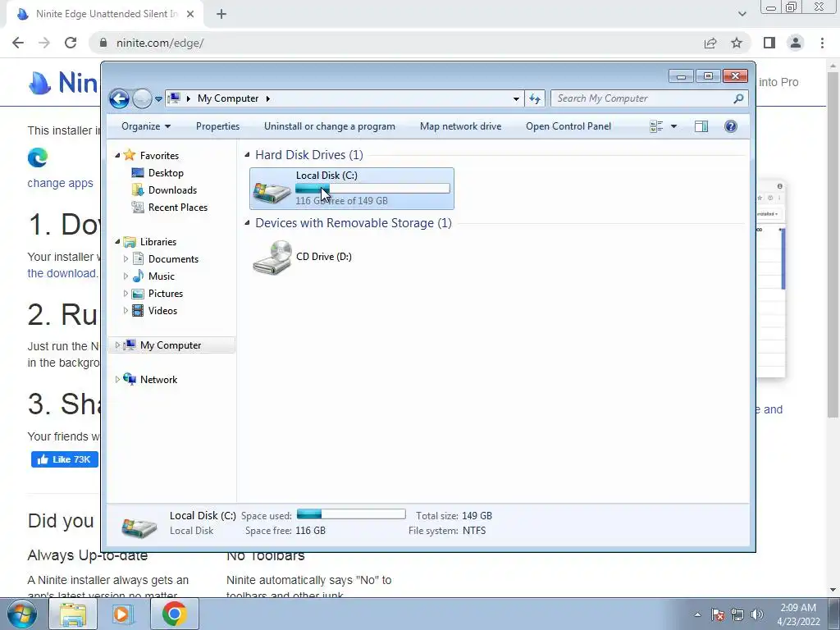Image resolution: width=840 pixels, height=630 pixels.
Task: Expand the Pictures library
Action: point(126,294)
